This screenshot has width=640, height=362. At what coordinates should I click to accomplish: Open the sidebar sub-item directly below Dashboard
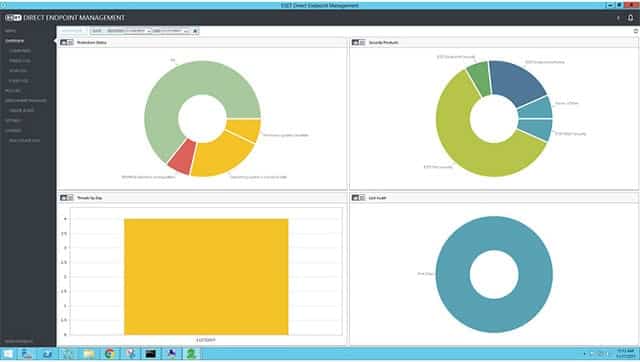tap(20, 51)
